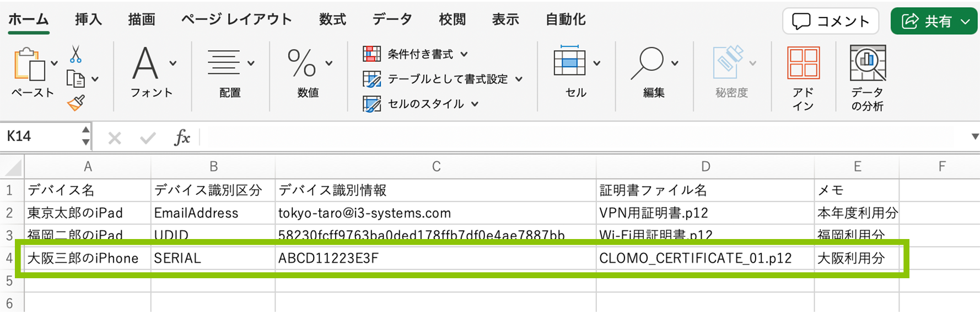This screenshot has width=980, height=313.
Task: Select cell 大阪三郎のiPhone
Action: (88, 258)
